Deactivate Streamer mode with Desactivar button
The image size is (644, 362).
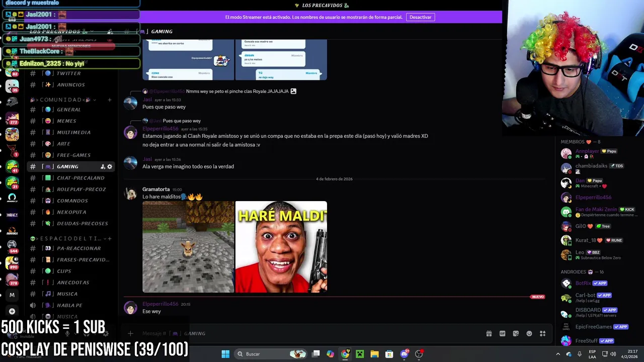420,17
